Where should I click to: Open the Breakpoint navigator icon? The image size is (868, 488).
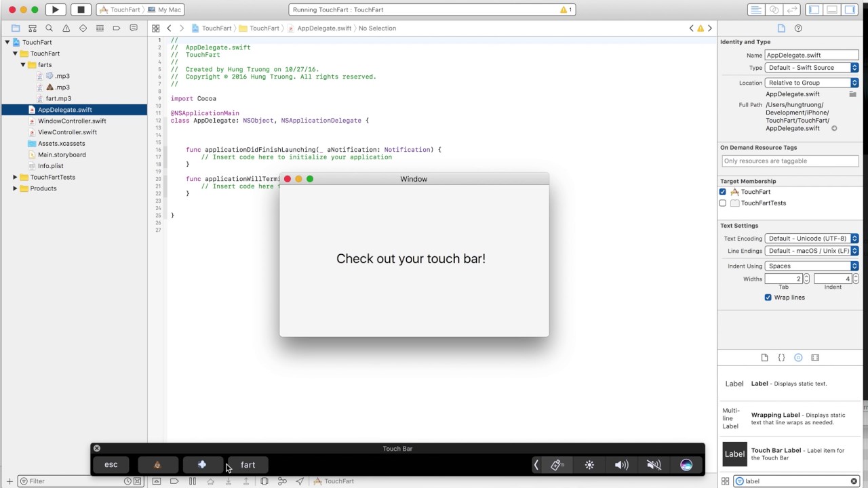click(x=117, y=28)
